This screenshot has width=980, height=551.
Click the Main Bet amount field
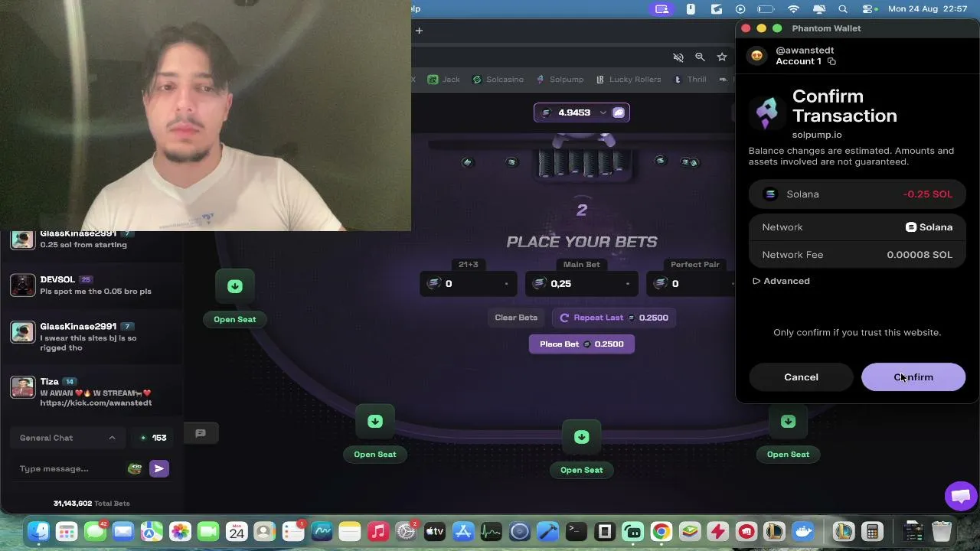582,284
